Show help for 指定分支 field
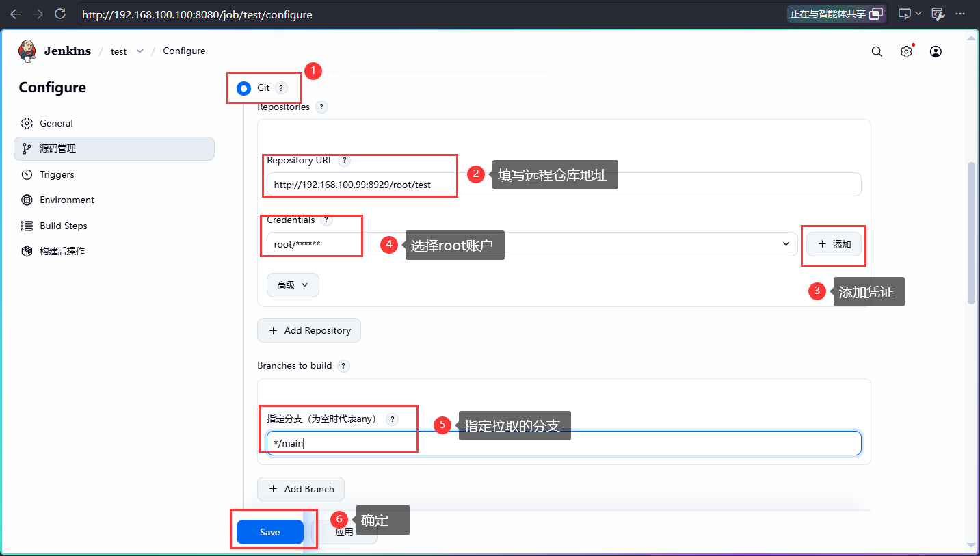The width and height of the screenshot is (980, 556). [x=392, y=419]
